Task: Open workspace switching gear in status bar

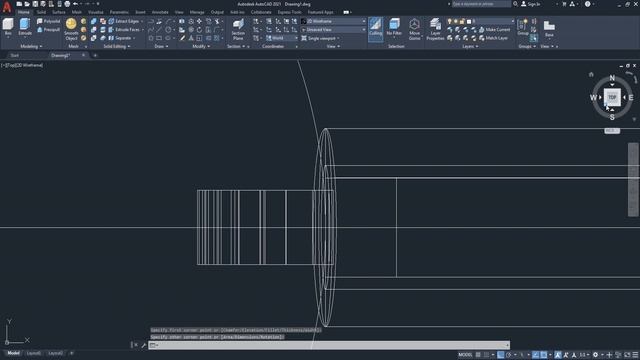Action: click(x=596, y=355)
